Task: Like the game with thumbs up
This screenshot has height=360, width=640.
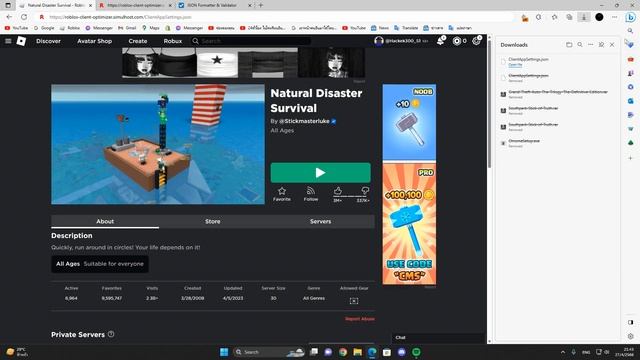Action: 338,191
